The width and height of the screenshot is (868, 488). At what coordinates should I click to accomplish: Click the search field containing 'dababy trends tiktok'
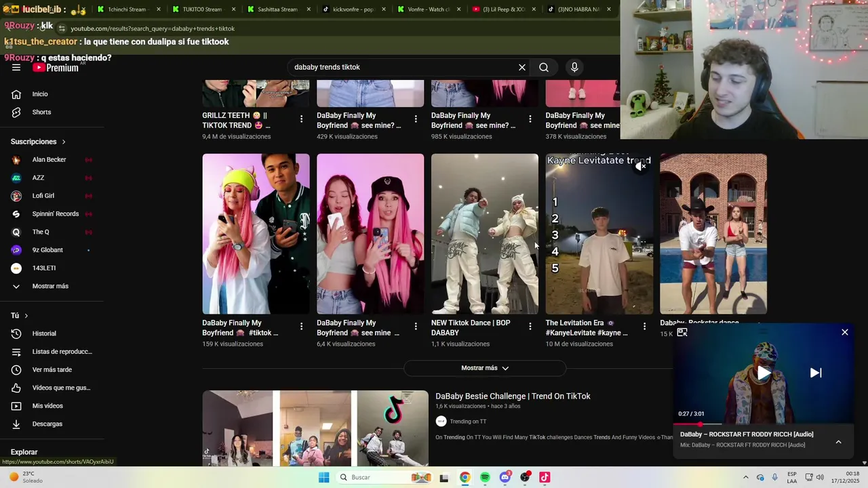click(x=403, y=67)
